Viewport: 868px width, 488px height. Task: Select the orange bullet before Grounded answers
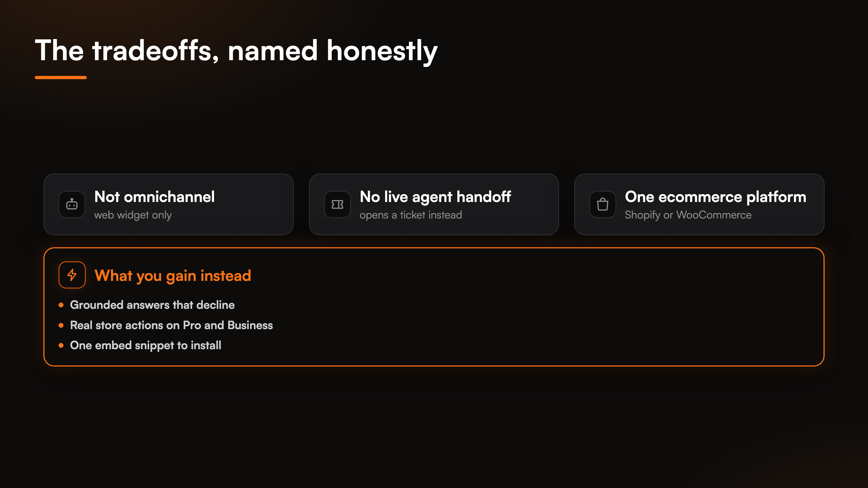coord(61,305)
